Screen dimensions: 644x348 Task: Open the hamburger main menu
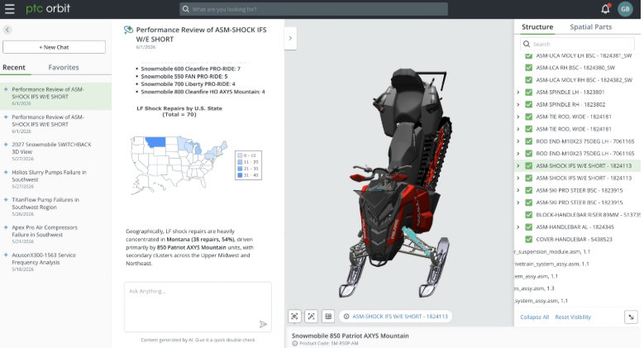pyautogui.click(x=9, y=9)
